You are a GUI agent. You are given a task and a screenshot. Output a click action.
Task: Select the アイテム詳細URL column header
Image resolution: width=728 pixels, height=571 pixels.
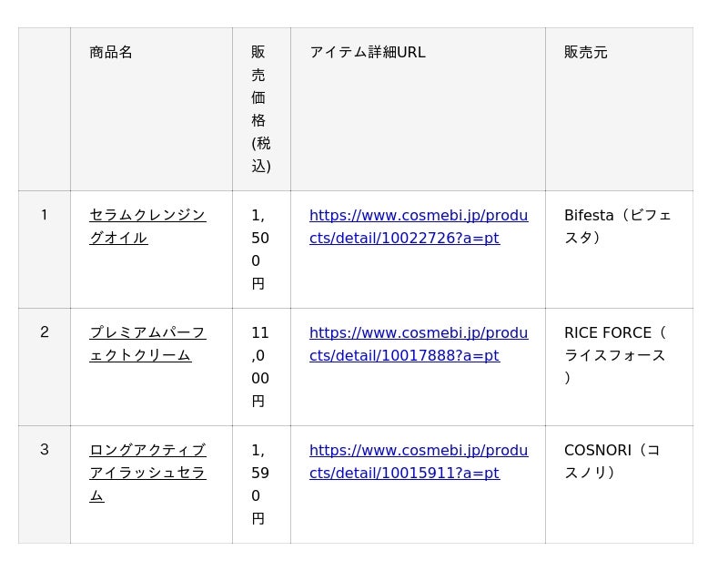pos(368,53)
